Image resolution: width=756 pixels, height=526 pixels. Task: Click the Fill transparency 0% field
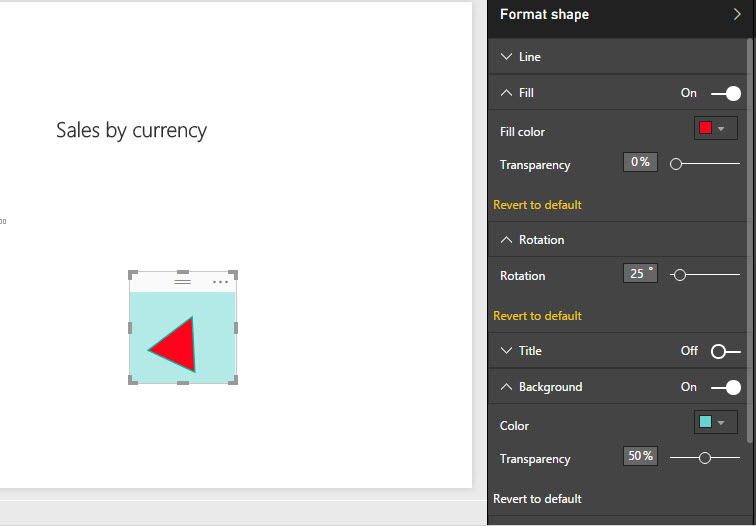(640, 162)
